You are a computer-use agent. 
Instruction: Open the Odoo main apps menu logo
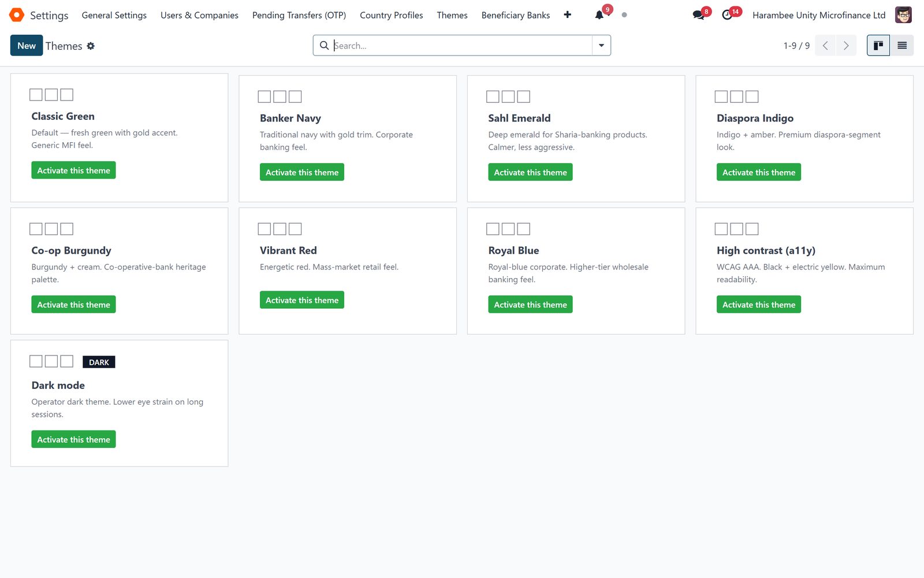click(x=17, y=15)
